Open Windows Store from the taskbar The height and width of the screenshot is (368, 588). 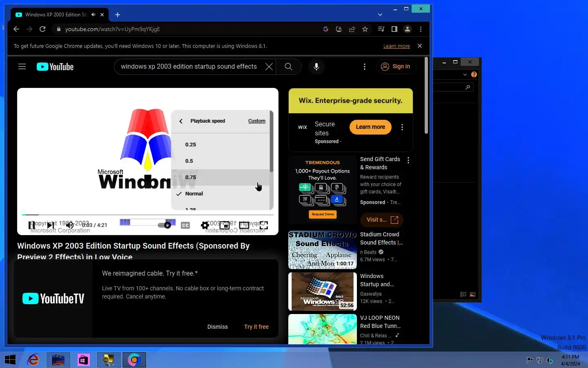coord(84,360)
